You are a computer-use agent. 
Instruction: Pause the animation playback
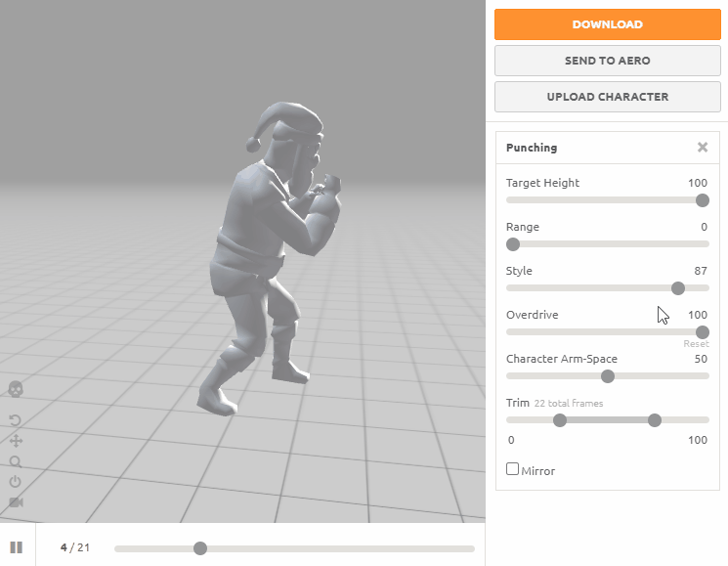point(17,547)
